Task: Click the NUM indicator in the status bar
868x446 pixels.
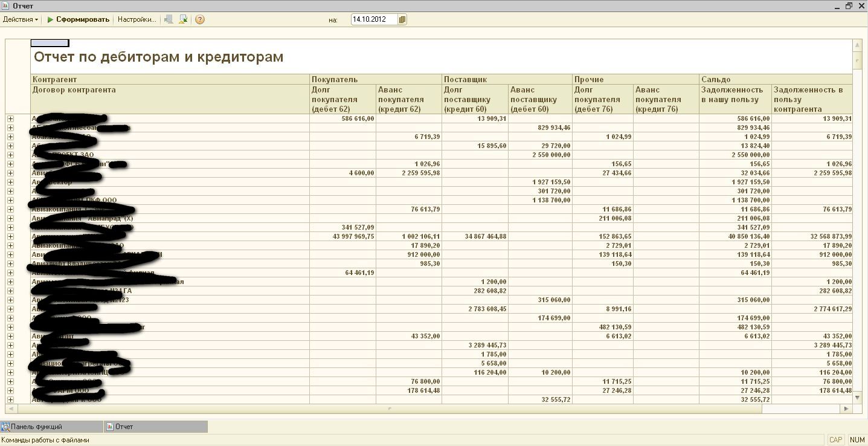Action: pyautogui.click(x=857, y=440)
